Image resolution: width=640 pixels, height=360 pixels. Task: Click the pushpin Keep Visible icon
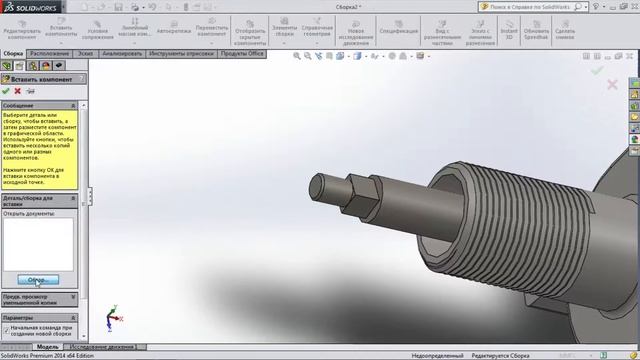pyautogui.click(x=30, y=91)
